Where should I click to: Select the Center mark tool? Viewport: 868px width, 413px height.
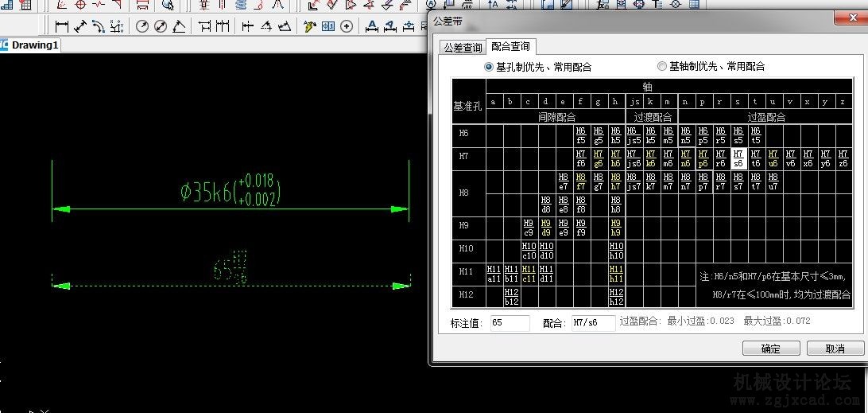(x=347, y=26)
